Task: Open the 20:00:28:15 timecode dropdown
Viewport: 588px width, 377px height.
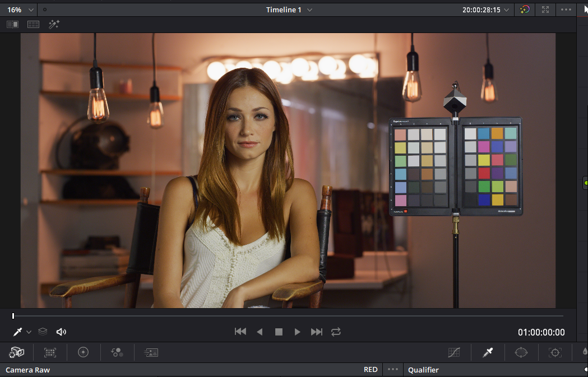Action: pos(485,10)
